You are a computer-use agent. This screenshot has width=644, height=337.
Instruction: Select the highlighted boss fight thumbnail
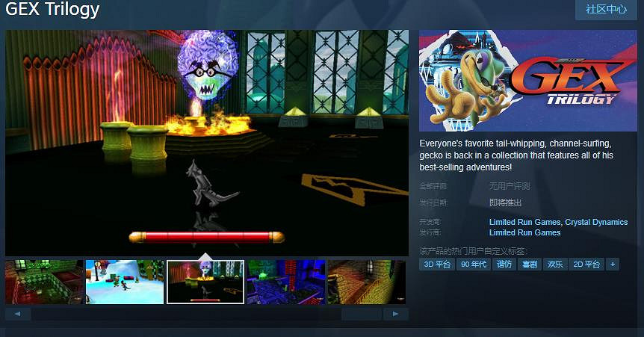pos(205,282)
